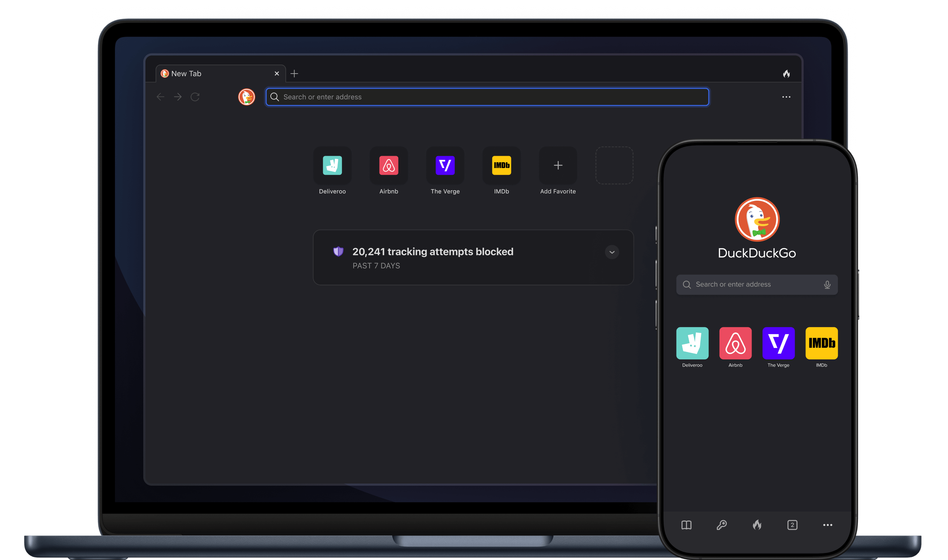This screenshot has height=560, width=948.
Task: Click the Add Favorite plus tile
Action: click(x=558, y=165)
